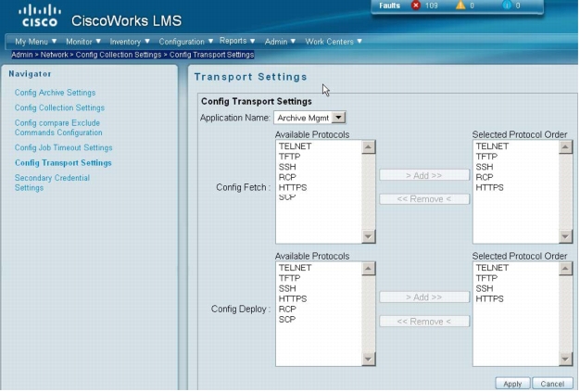This screenshot has height=392, width=580.
Task: Select Config Transport Settings in Navigator
Action: (x=63, y=163)
